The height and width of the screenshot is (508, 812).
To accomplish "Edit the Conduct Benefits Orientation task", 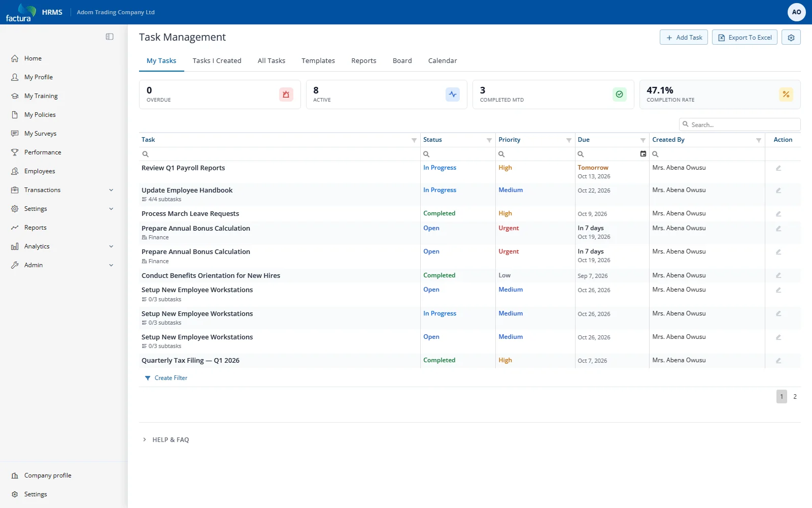I will [x=779, y=275].
